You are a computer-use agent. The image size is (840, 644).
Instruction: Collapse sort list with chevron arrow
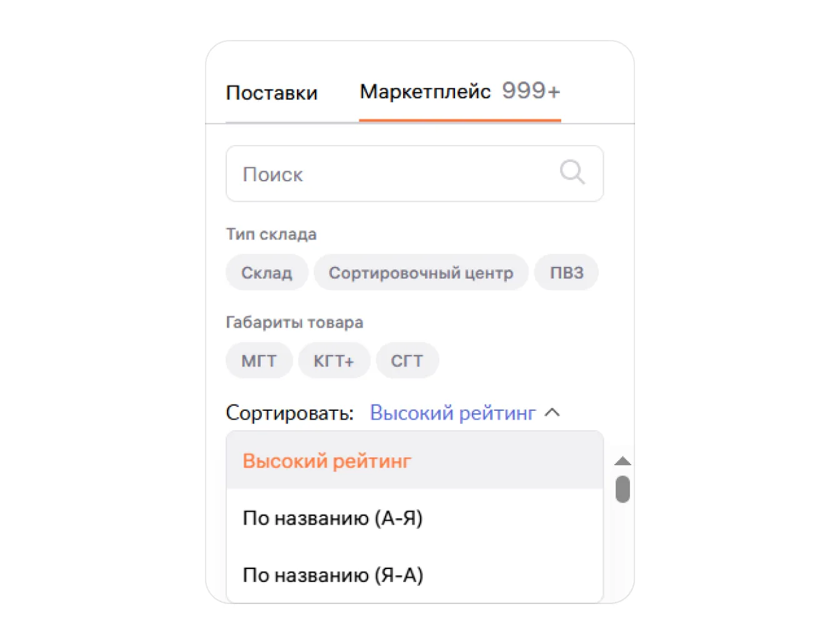(552, 413)
